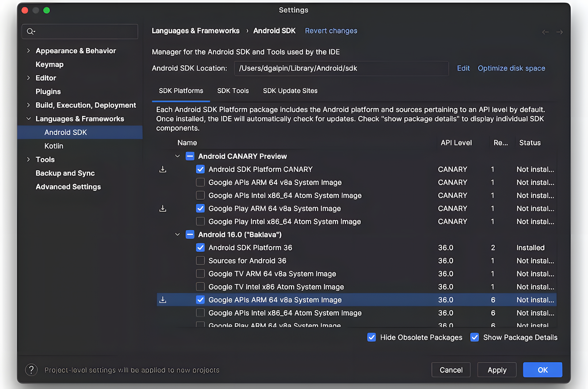Click download icon beside Google Play ARM CANARY image
The height and width of the screenshot is (389, 588).
click(163, 209)
